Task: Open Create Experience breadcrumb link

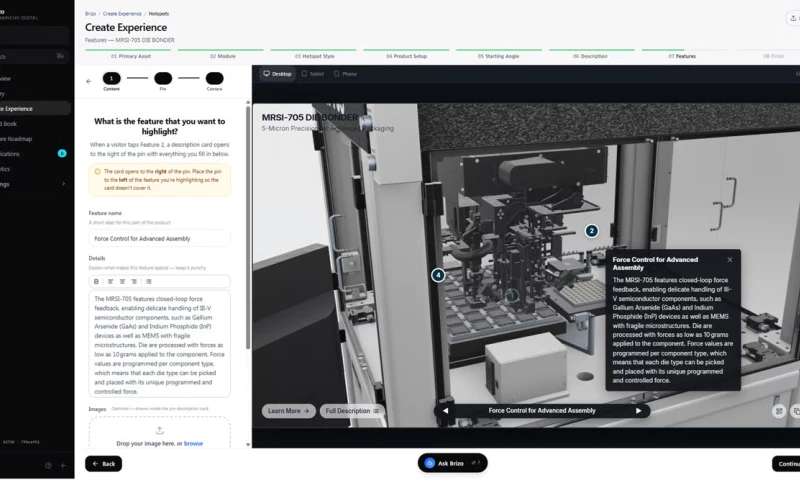Action: (122, 14)
